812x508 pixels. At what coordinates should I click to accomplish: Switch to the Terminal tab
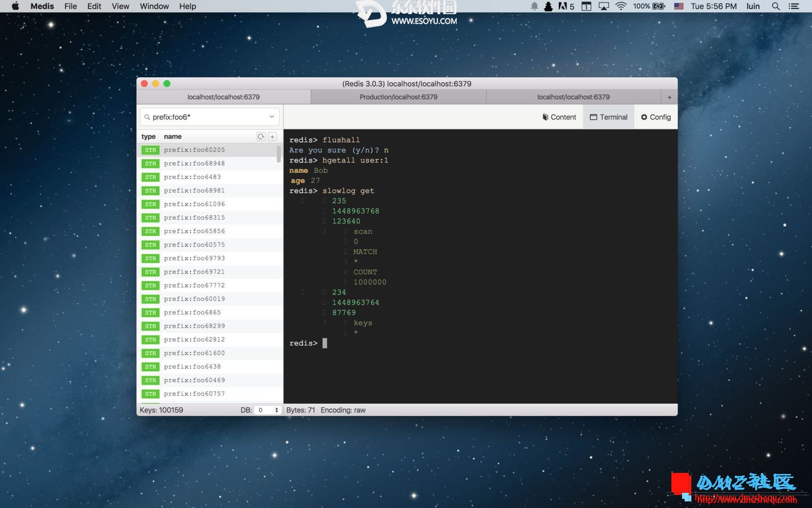pos(608,117)
